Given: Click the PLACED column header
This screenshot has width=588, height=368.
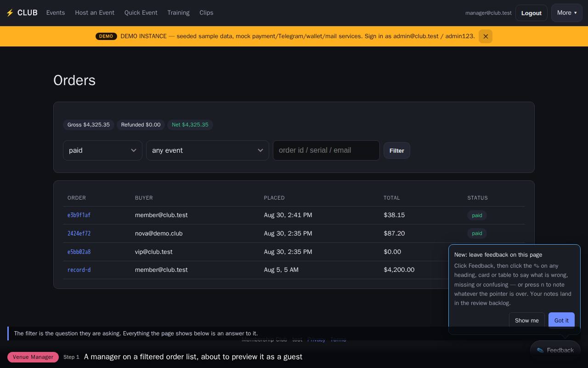Looking at the screenshot, I should click(274, 198).
